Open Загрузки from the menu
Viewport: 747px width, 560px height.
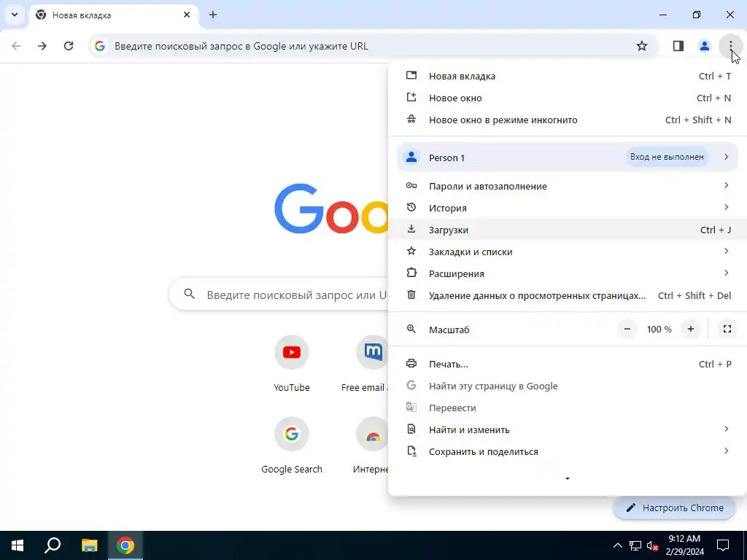pos(568,230)
